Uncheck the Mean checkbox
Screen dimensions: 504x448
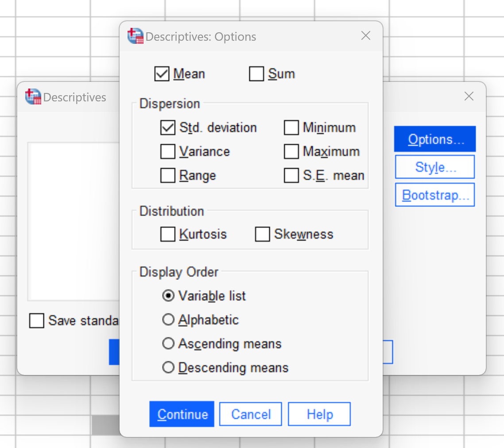[x=161, y=74]
